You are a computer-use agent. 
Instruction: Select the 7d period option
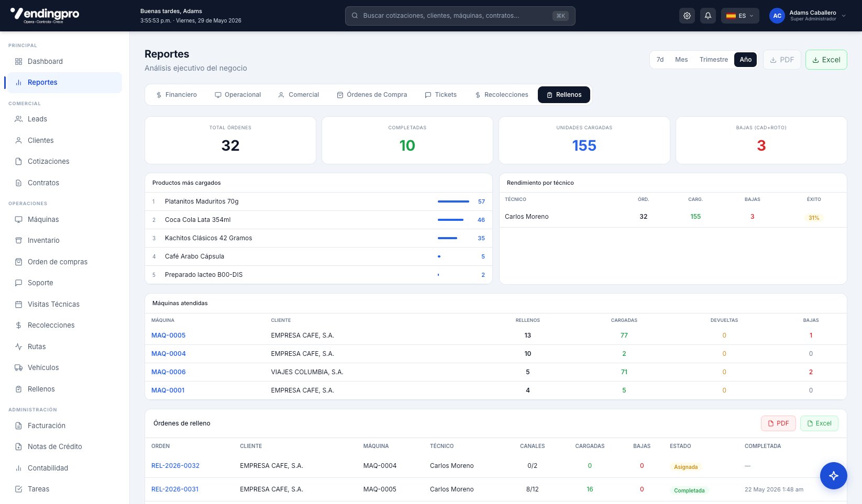pyautogui.click(x=660, y=60)
